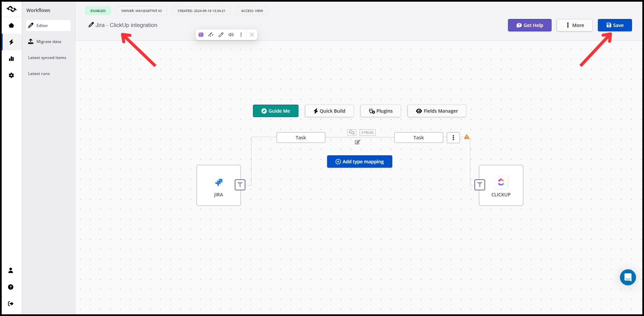Open Migrate data in Workflows menu

tap(48, 42)
